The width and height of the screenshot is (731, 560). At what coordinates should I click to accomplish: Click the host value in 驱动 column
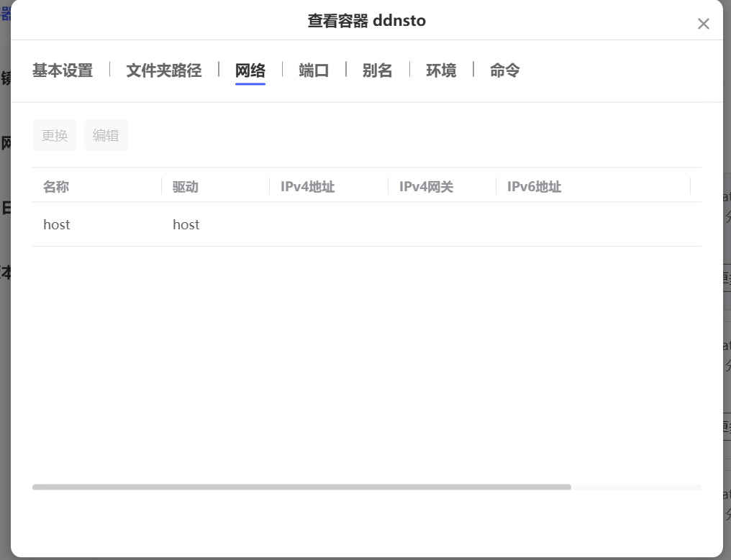pos(186,224)
